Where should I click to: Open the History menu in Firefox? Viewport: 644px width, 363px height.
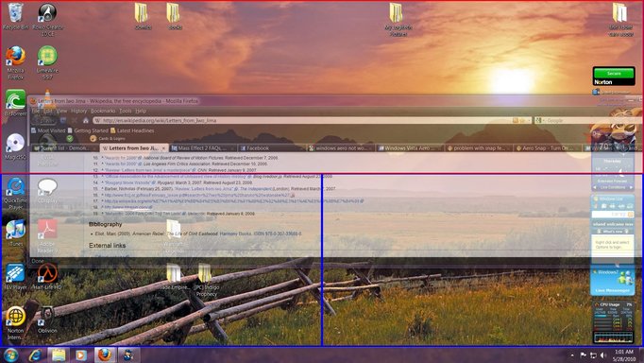tap(78, 111)
